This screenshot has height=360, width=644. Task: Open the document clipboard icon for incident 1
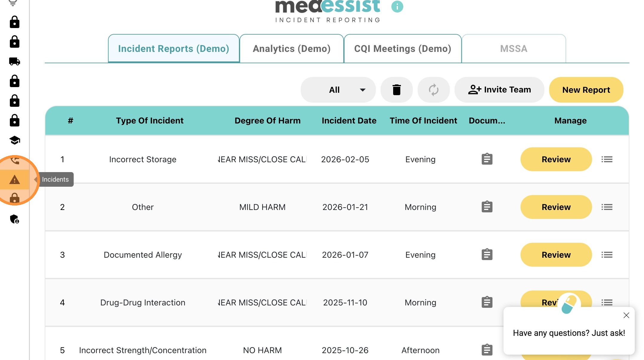tap(487, 159)
